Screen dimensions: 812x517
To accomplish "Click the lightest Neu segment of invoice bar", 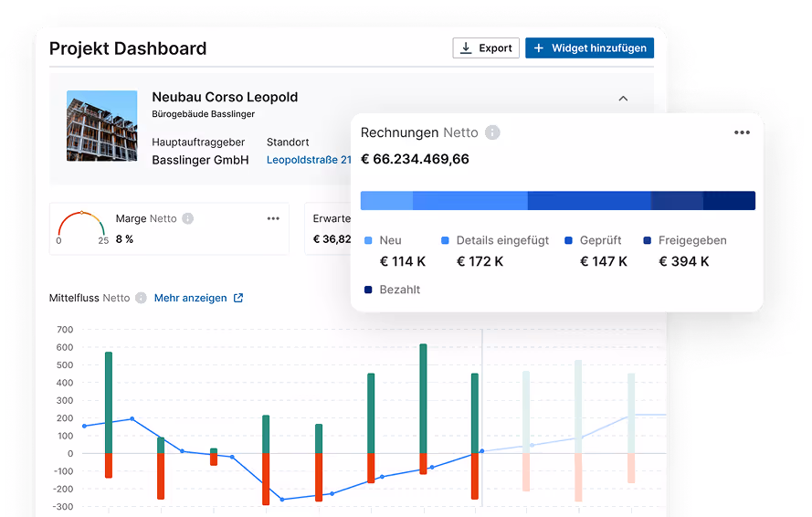I will (387, 200).
